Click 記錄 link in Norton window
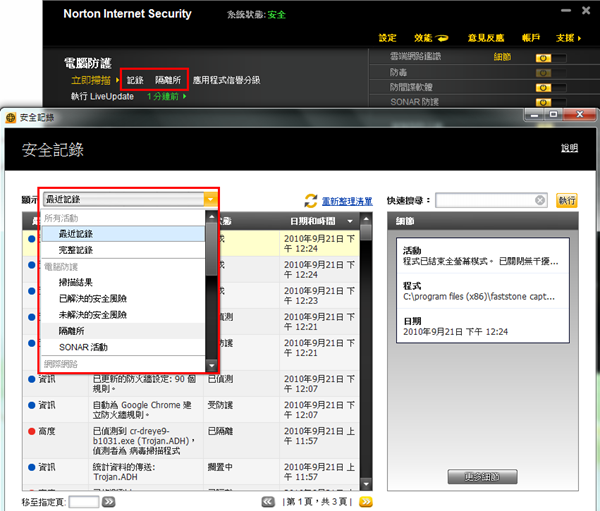 coord(135,80)
